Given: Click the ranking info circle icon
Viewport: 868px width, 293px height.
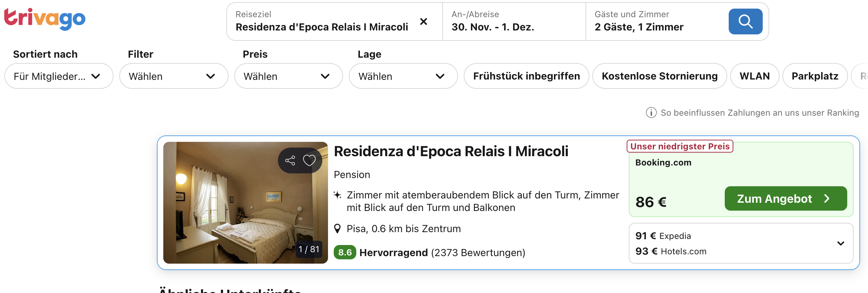Looking at the screenshot, I should 651,113.
